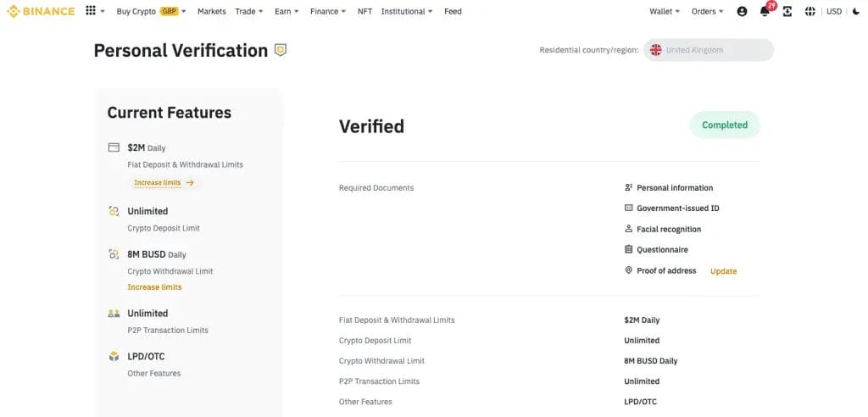Open the United Kingdom residential country selector
The height and width of the screenshot is (417, 868).
coord(709,50)
